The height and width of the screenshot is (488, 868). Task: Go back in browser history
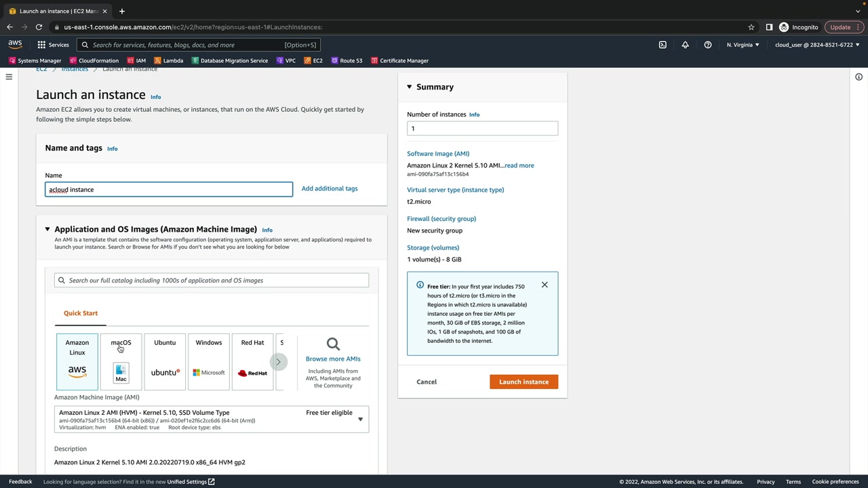tap(9, 27)
